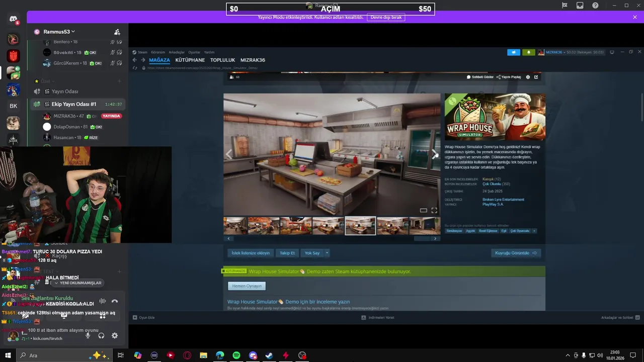Viewport: 644px width, 362px height.
Task: Toggle voice noise suppression icon
Action: (x=102, y=301)
